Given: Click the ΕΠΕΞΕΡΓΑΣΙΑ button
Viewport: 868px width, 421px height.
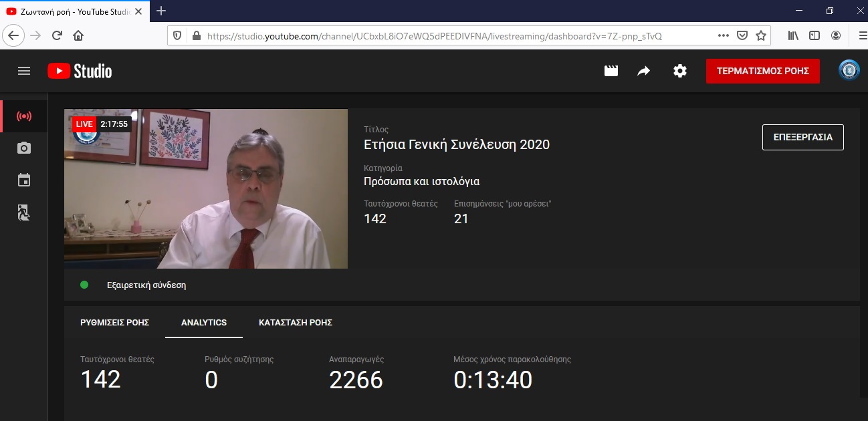Looking at the screenshot, I should [x=802, y=137].
